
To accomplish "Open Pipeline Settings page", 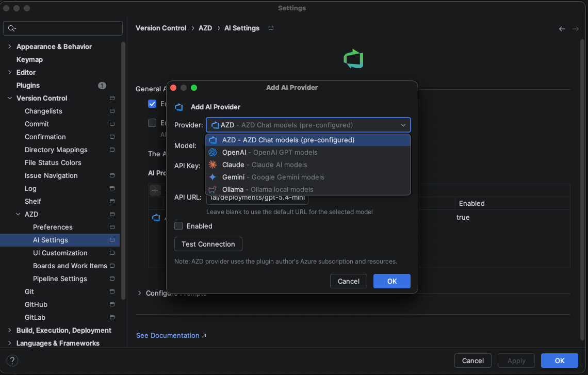I will (60, 279).
